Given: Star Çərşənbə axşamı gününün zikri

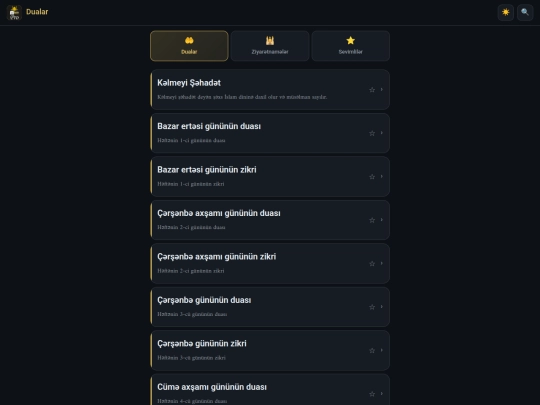Looking at the screenshot, I should [372, 264].
